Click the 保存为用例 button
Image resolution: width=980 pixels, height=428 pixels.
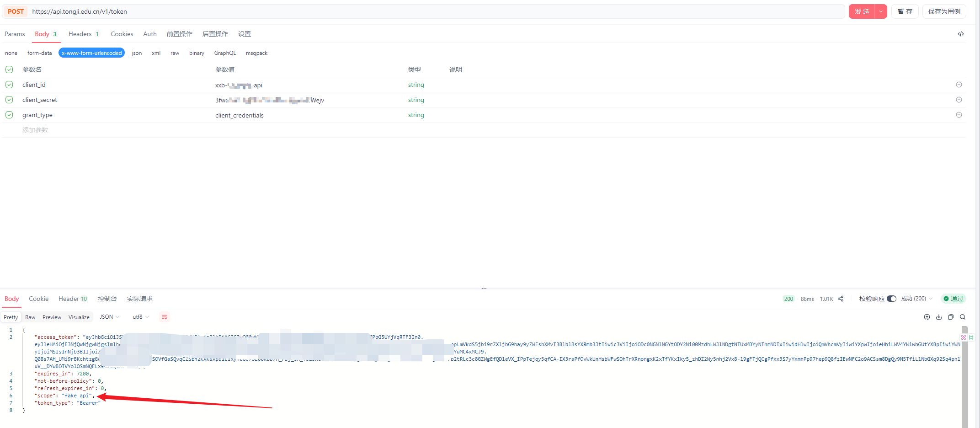944,11
